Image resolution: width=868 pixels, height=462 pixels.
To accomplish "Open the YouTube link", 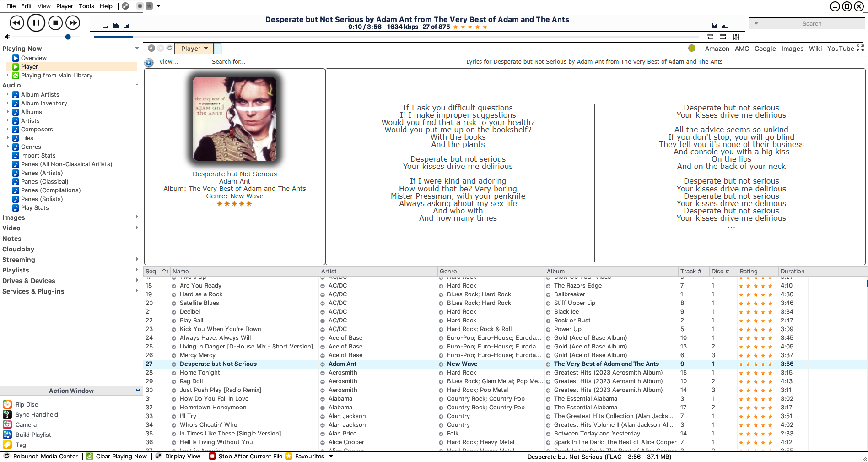I will coord(840,49).
